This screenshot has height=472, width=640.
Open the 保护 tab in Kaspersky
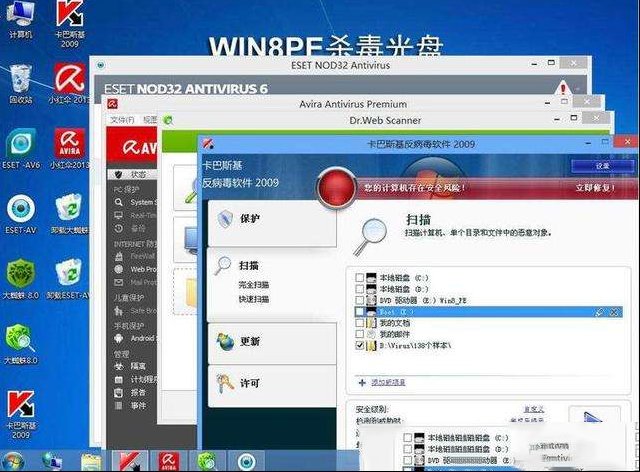coord(272,223)
